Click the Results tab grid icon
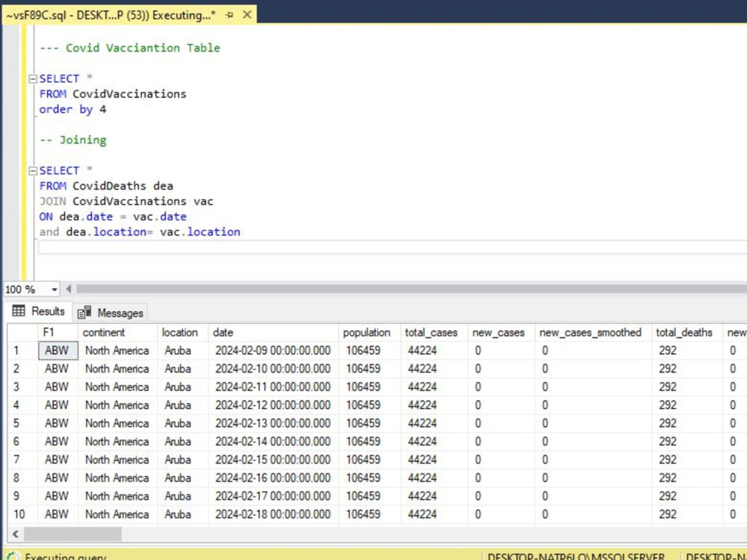This screenshot has height=560, width=747. [x=19, y=311]
